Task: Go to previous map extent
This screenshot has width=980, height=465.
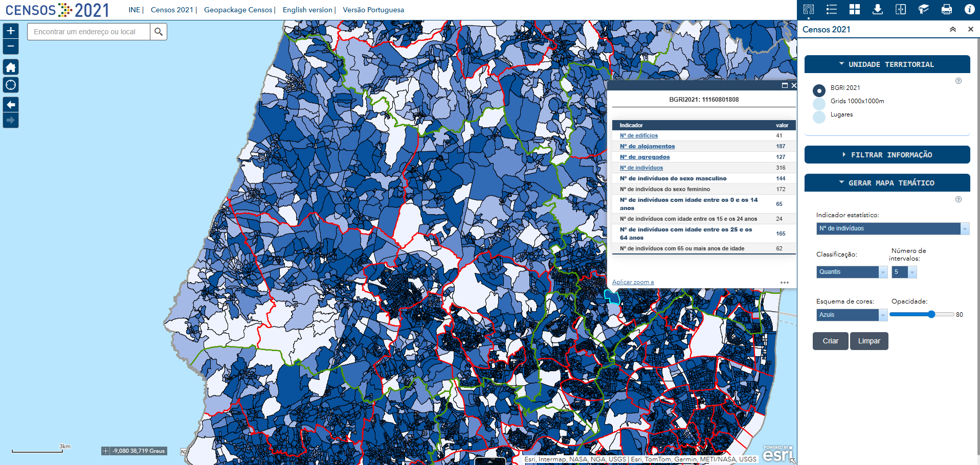Action: point(11,105)
